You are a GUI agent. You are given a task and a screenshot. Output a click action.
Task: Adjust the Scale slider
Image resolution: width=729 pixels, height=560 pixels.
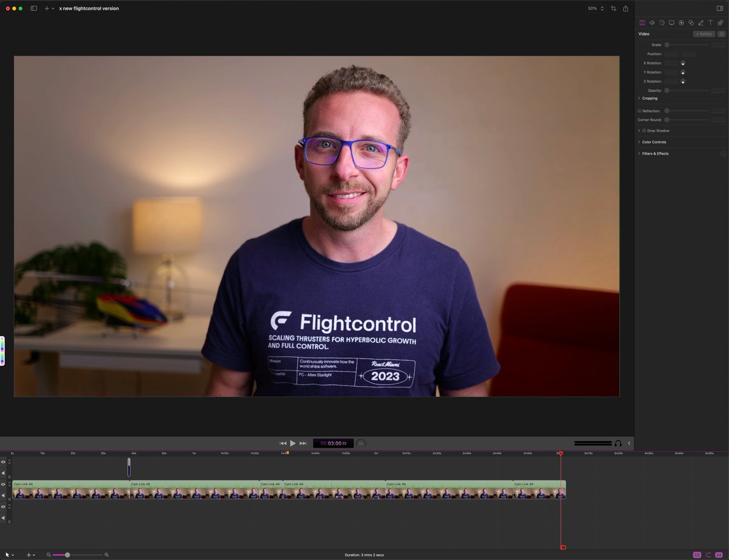pos(687,45)
